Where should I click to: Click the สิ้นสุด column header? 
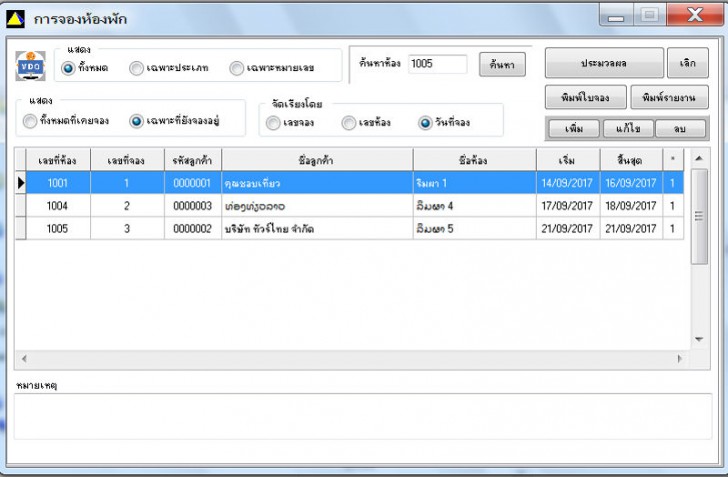pyautogui.click(x=631, y=161)
